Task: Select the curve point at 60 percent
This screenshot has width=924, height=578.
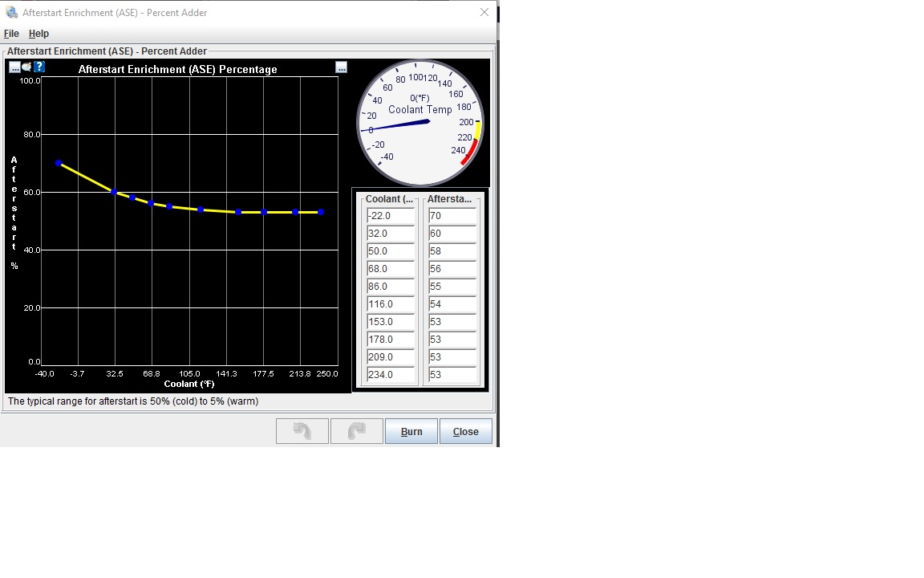Action: 115,192
